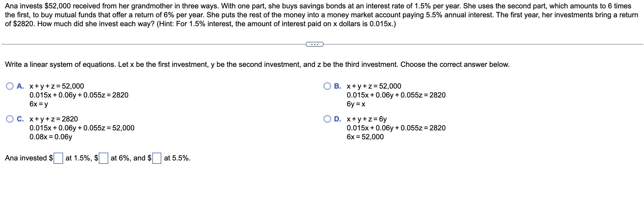
Task: Click equation '6x = 52,000' under option D
Action: [365, 137]
